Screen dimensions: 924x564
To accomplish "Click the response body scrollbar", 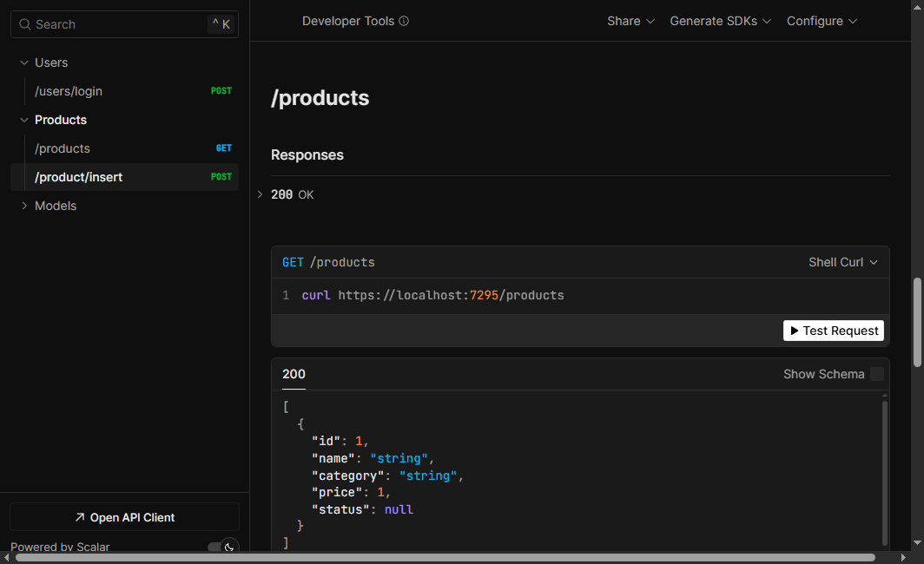I will (885, 474).
